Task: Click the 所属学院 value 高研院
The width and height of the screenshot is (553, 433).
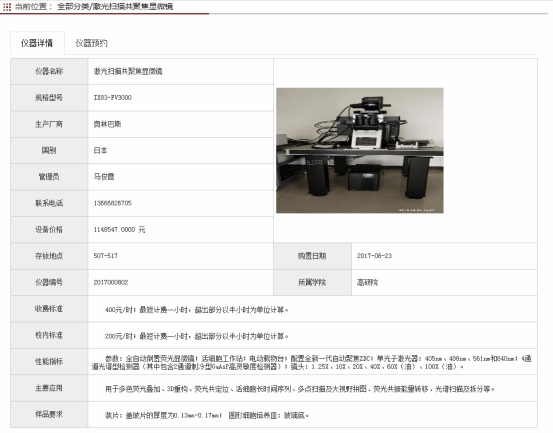Action: 367,282
